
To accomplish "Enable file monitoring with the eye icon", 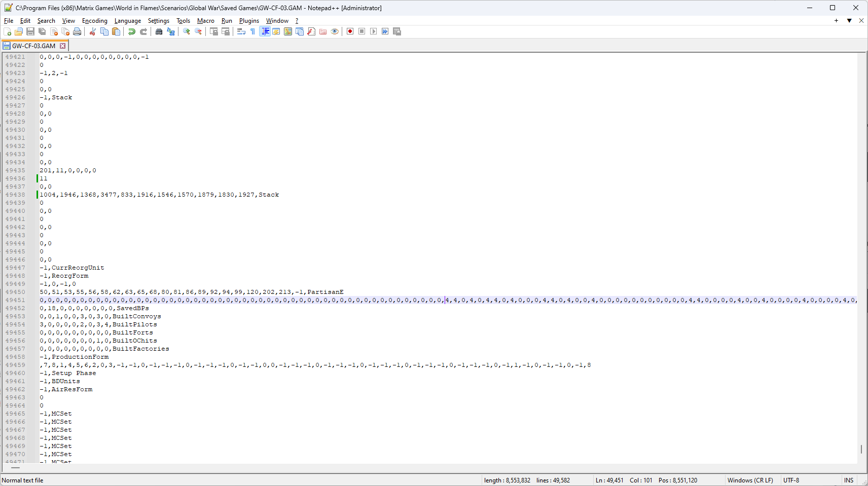I will (x=335, y=31).
